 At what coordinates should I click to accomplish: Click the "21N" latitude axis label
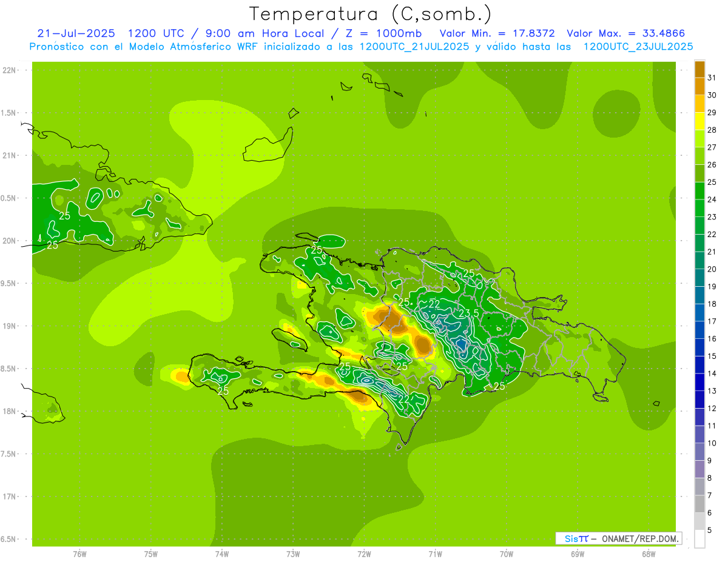tap(8, 155)
